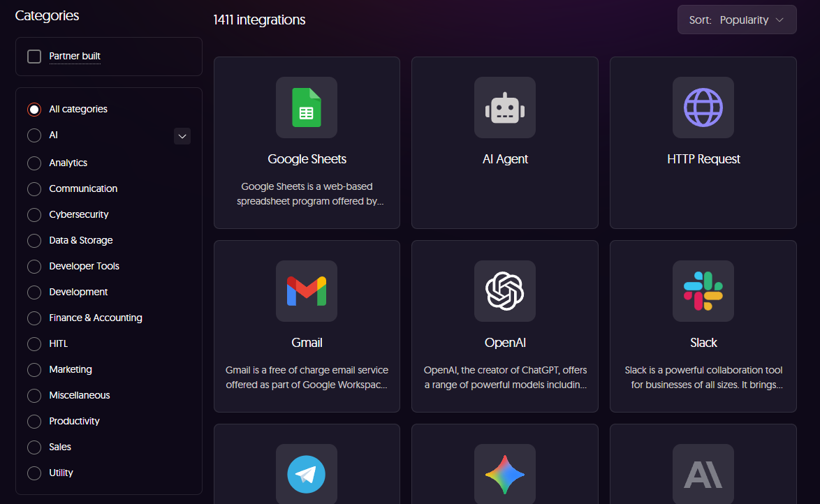This screenshot has width=820, height=504.
Task: Select the Productivity radio button
Action: coord(34,422)
